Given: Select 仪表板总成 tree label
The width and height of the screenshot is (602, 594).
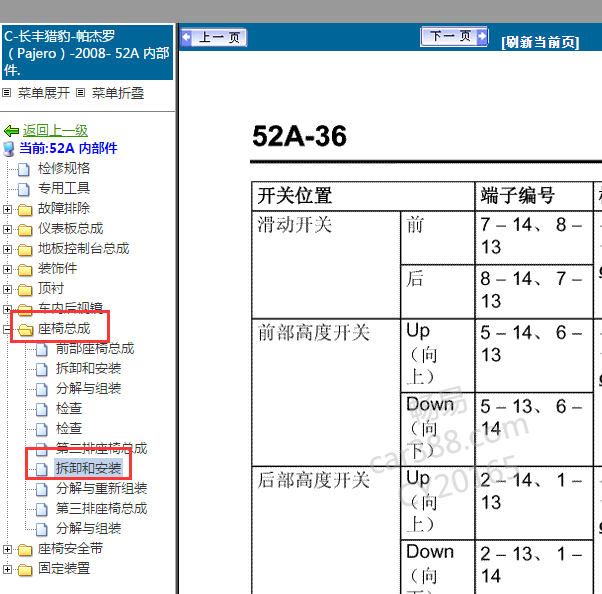Looking at the screenshot, I should pos(71,228).
